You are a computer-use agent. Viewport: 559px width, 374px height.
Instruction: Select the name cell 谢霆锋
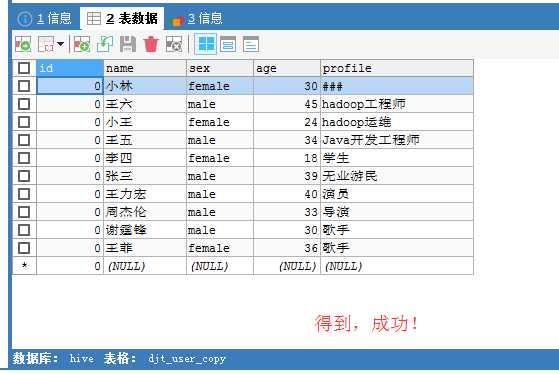(x=145, y=230)
